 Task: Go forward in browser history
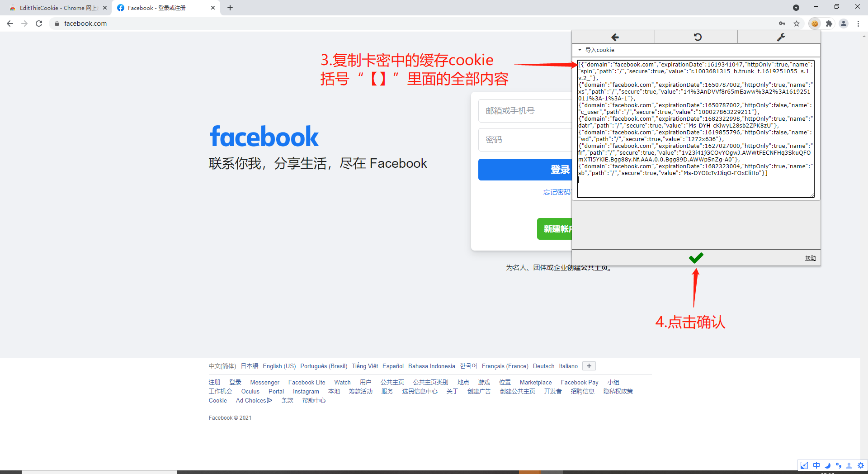click(x=24, y=24)
